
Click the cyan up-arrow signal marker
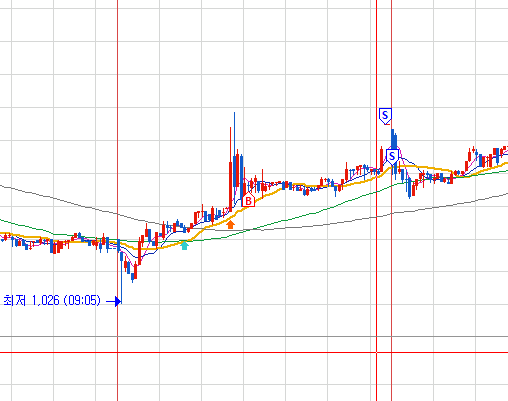point(184,245)
